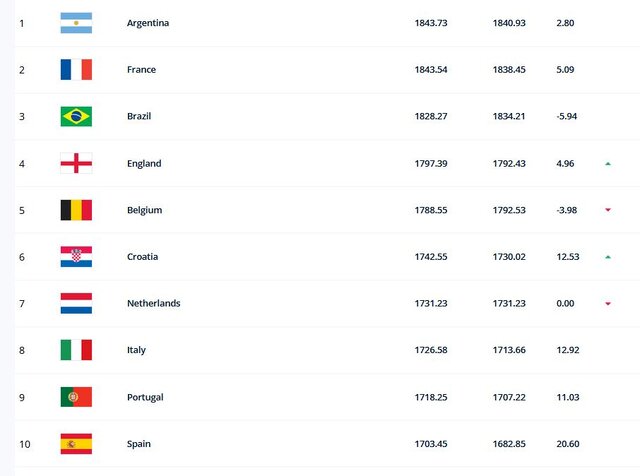Click England's green up arrow indicator
The image size is (640, 476).
[607, 163]
